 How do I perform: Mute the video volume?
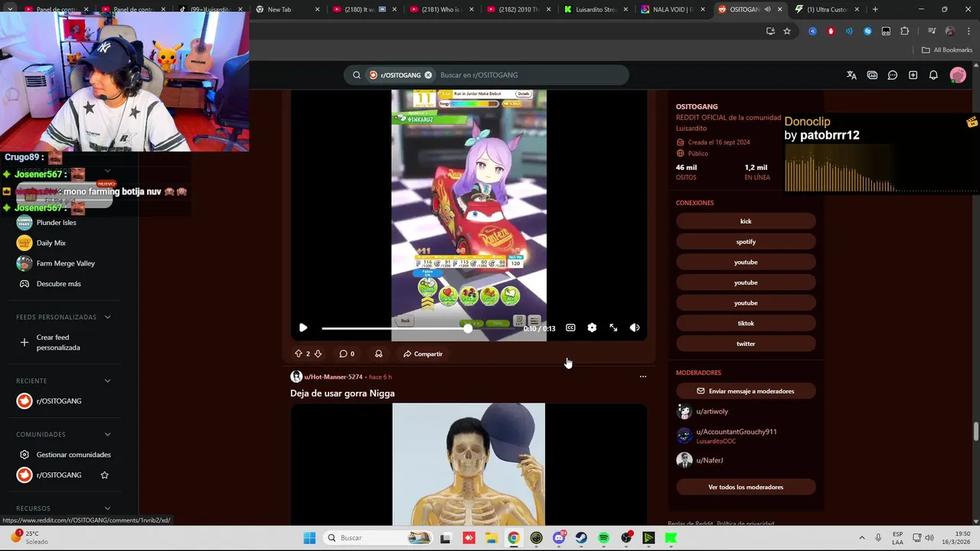tap(635, 328)
